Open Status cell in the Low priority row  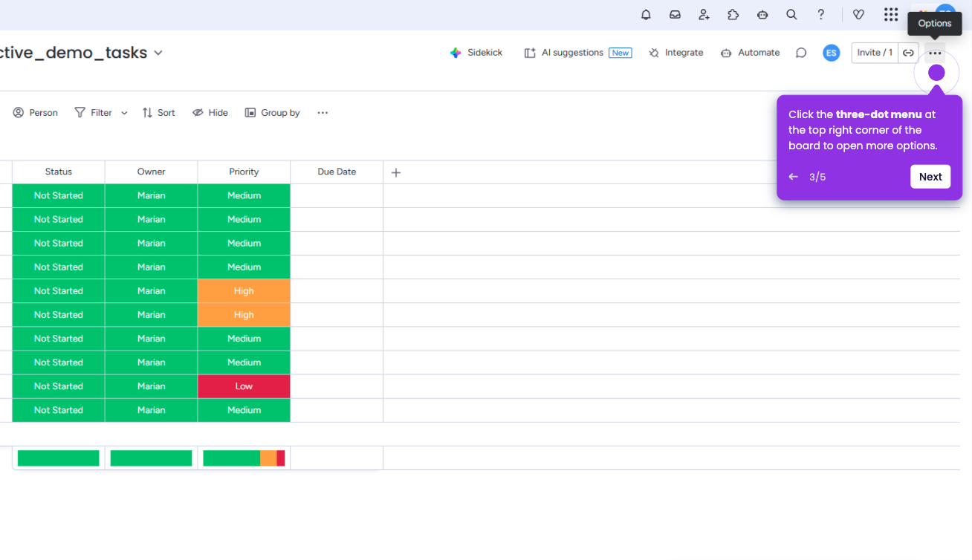click(59, 386)
